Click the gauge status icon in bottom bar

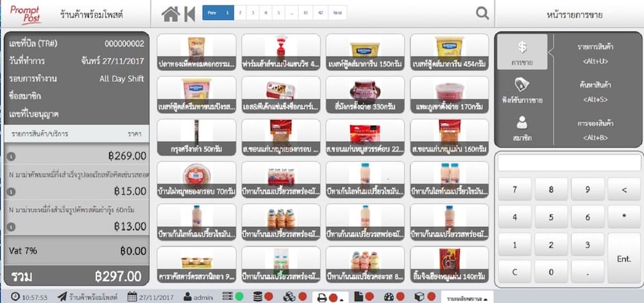click(388, 297)
